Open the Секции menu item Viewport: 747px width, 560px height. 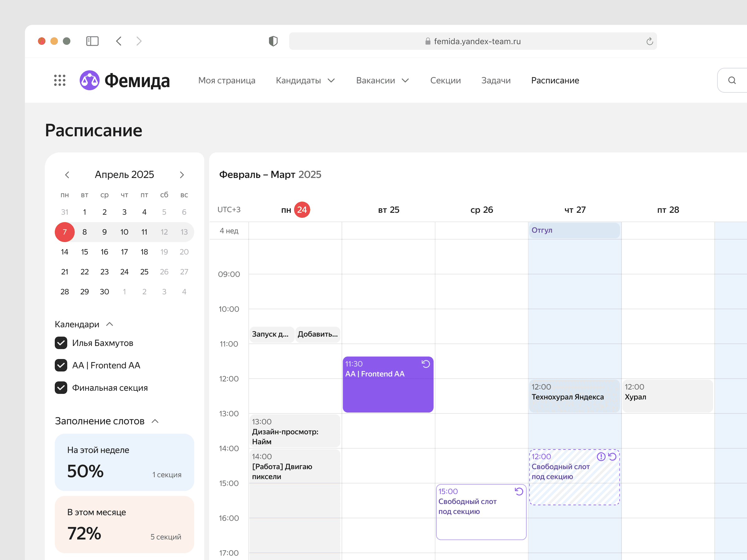pyautogui.click(x=445, y=80)
